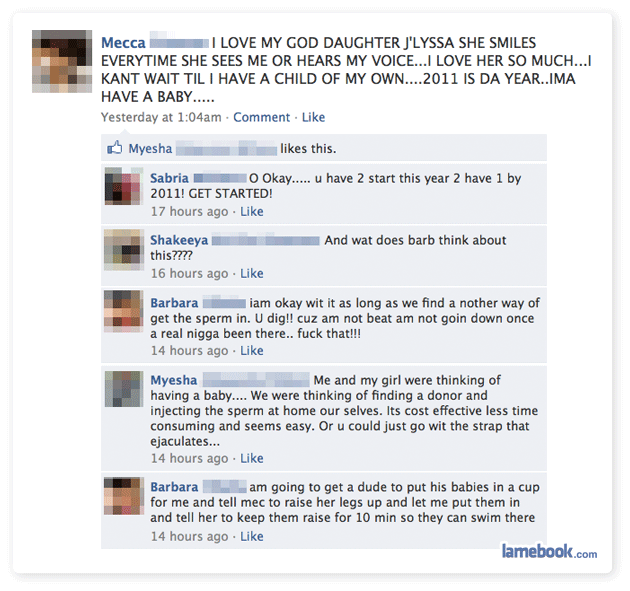
Task: Open Shakeeya's profile thumbnail
Action: (x=124, y=249)
